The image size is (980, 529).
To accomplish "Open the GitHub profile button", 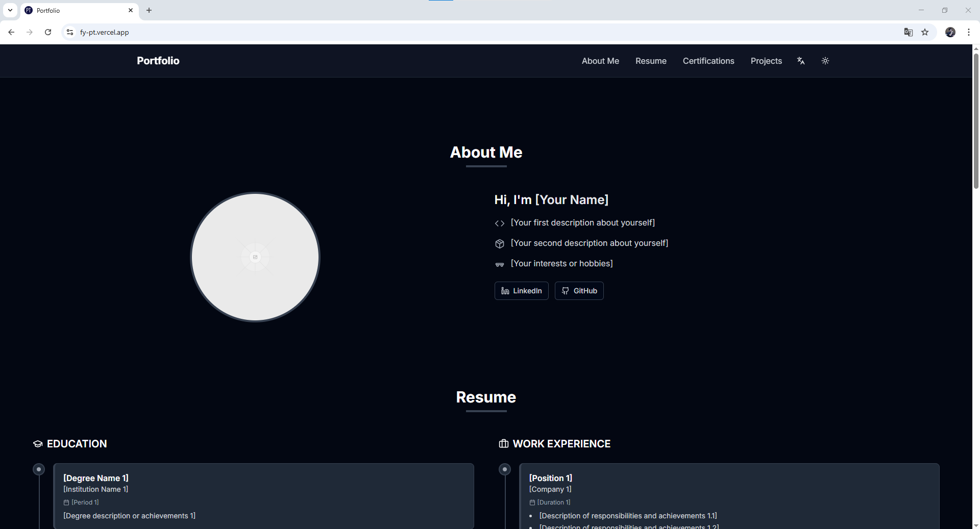I will pyautogui.click(x=579, y=291).
